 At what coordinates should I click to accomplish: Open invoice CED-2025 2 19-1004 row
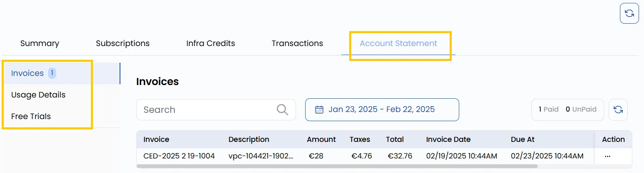tap(384, 156)
